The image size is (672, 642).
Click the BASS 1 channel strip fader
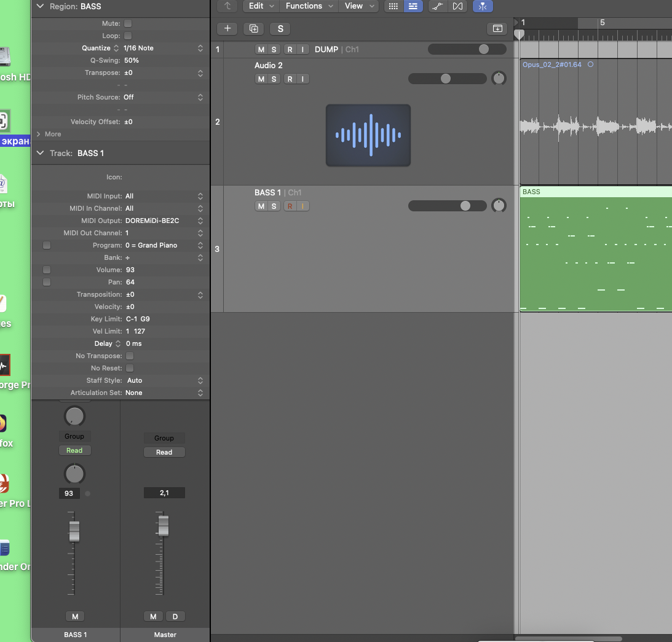(x=74, y=531)
